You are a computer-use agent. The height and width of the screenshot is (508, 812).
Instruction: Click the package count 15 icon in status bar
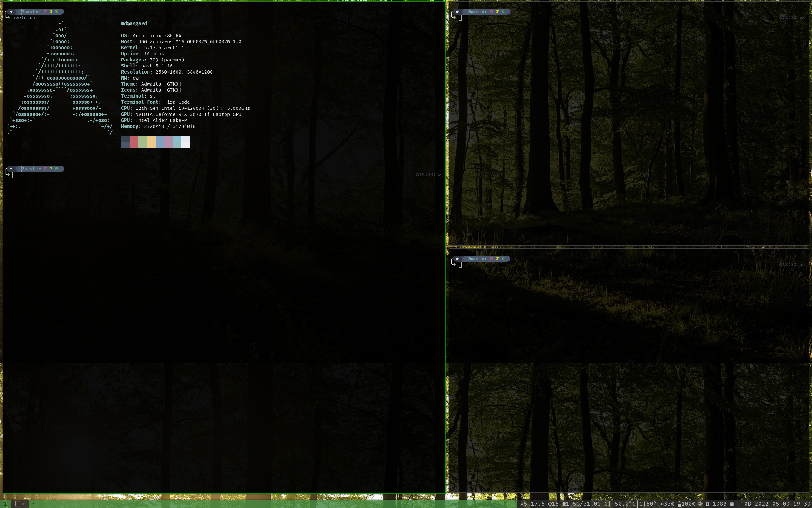point(553,504)
